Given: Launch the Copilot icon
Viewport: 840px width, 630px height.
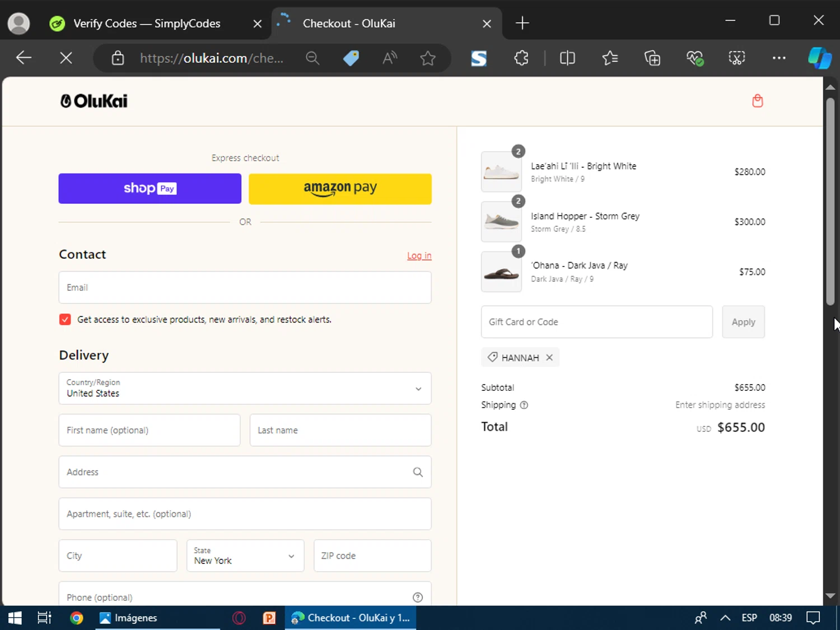Looking at the screenshot, I should (x=820, y=58).
